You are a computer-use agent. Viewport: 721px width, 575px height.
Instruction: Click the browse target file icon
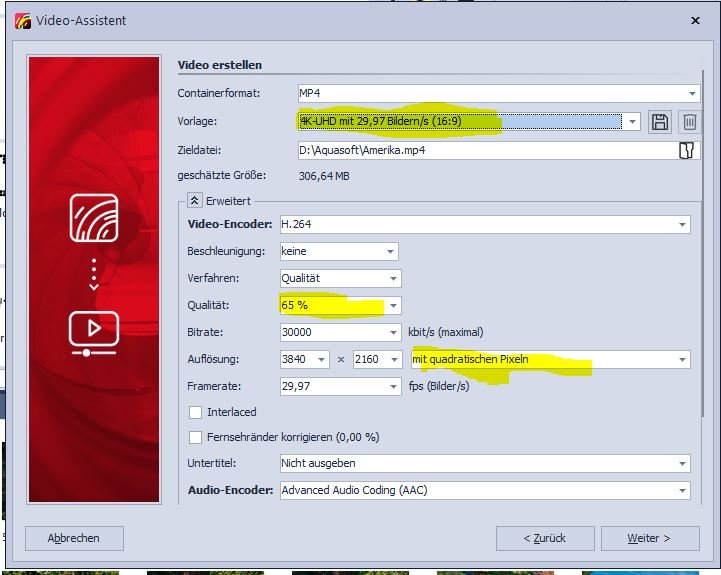[x=686, y=151]
